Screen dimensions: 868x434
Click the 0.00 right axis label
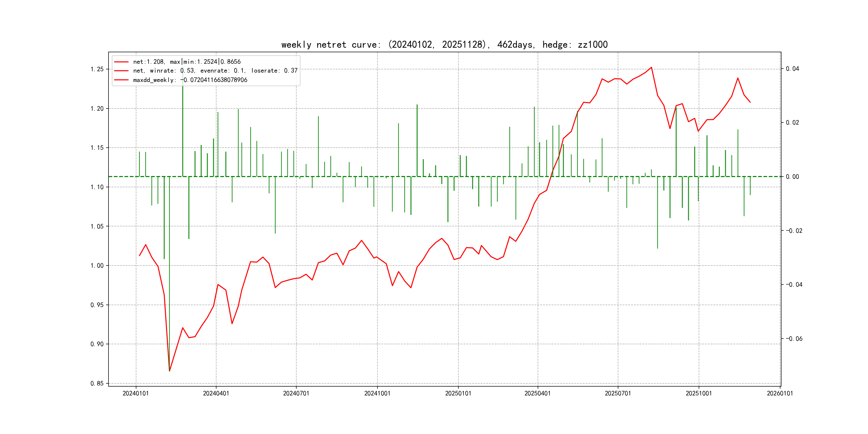[792, 177]
